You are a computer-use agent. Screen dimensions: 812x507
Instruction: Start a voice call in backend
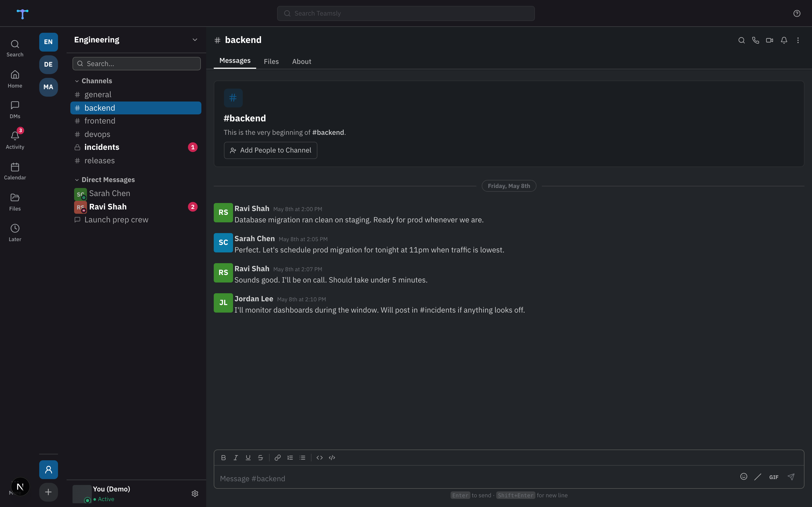[x=755, y=40]
